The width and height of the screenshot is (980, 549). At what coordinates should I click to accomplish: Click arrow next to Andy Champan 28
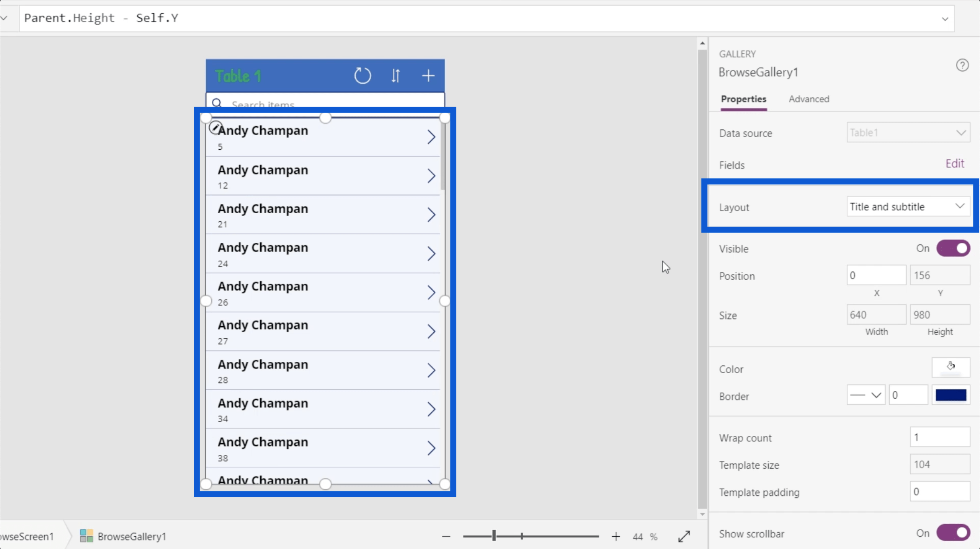point(431,370)
